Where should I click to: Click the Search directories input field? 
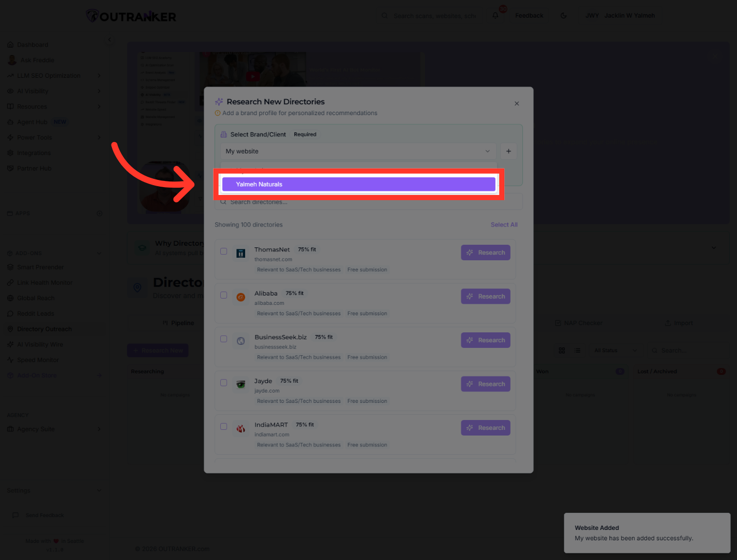368,202
